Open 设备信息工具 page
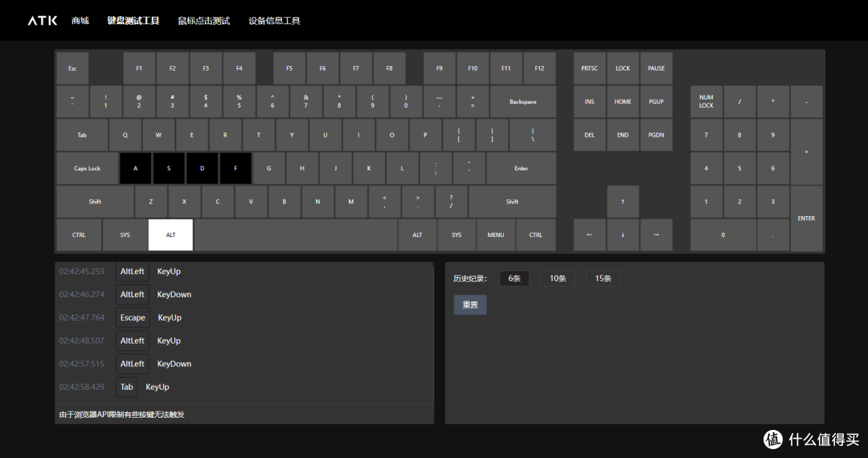The width and height of the screenshot is (868, 458). click(275, 20)
